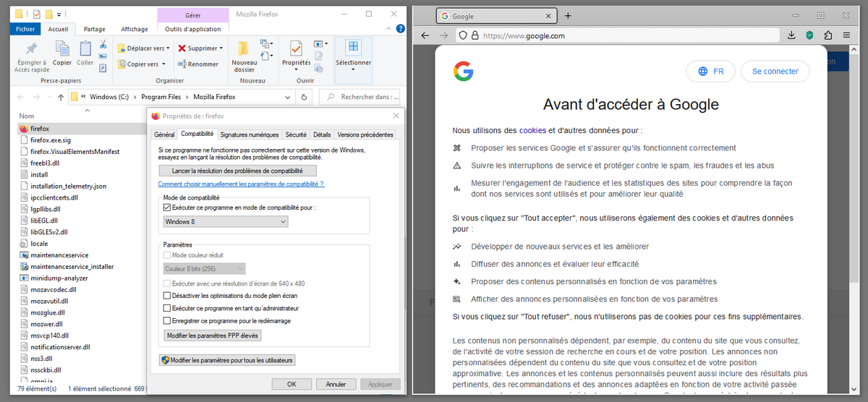Confirm the properties dialog with OK
This screenshot has width=868, height=402.
[x=292, y=384]
